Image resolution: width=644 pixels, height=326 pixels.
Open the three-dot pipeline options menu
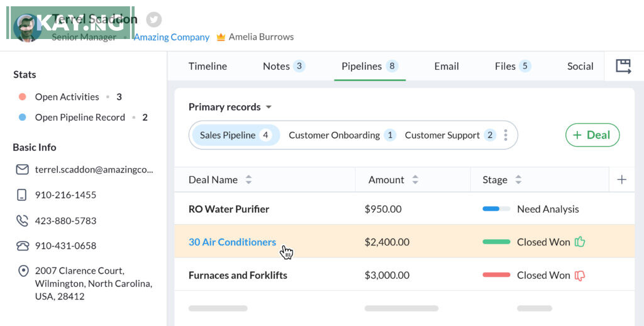506,135
